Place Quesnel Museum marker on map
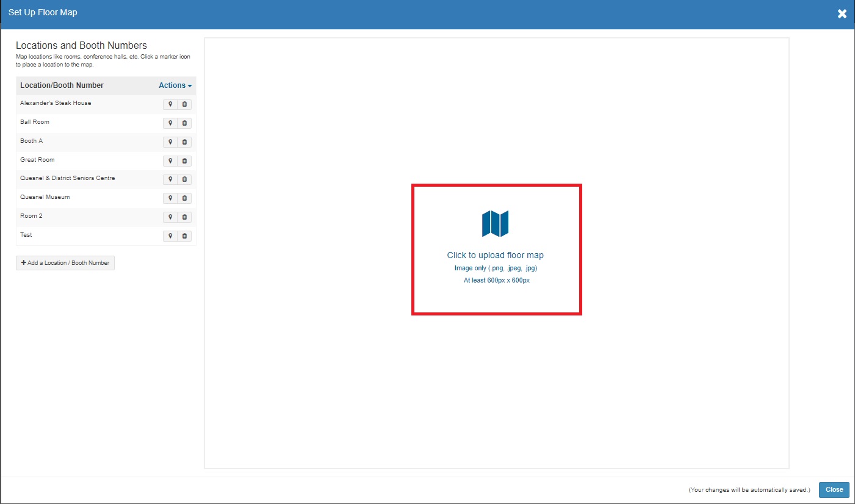This screenshot has width=855, height=504. click(x=170, y=198)
